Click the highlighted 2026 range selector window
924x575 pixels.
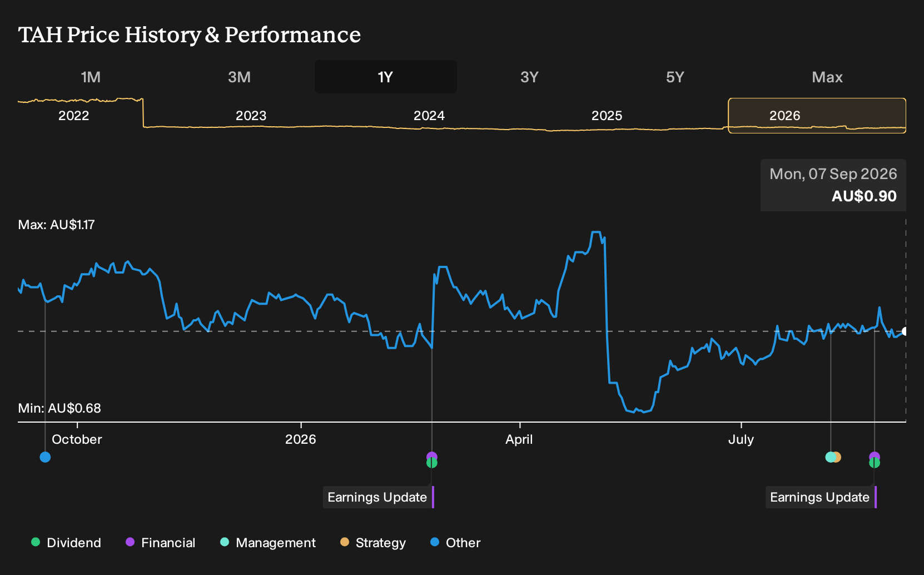(817, 116)
